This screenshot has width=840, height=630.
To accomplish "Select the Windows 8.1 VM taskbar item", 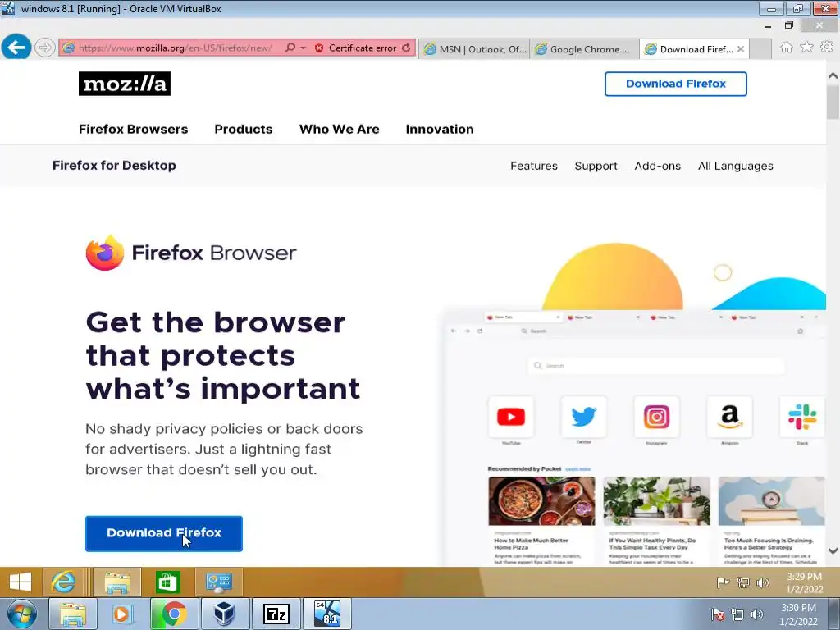I will click(327, 614).
